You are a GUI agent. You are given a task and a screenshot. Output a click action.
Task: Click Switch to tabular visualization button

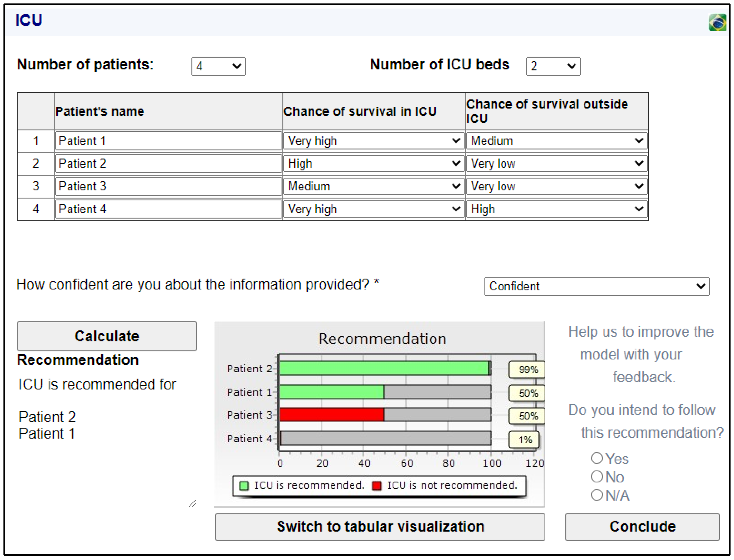pyautogui.click(x=380, y=527)
